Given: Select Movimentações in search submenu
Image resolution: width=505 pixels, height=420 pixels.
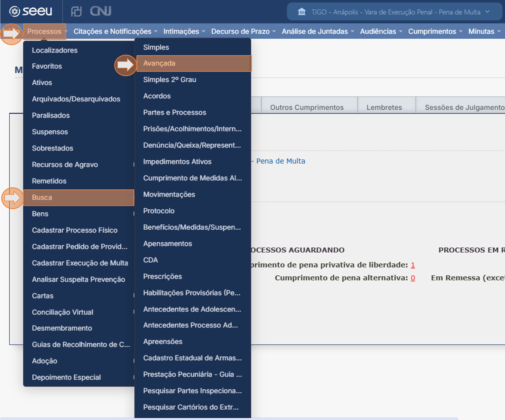Looking at the screenshot, I should [x=169, y=194].
